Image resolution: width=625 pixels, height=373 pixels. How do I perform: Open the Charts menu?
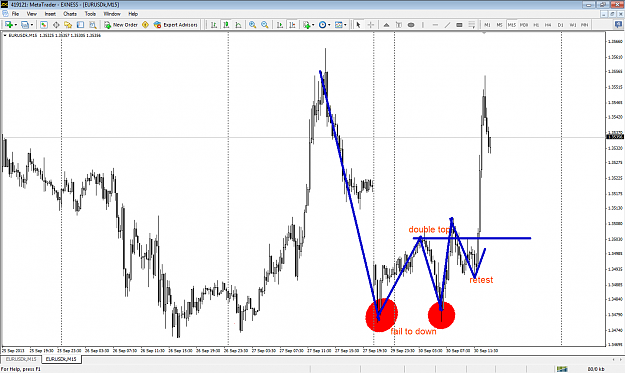click(70, 14)
